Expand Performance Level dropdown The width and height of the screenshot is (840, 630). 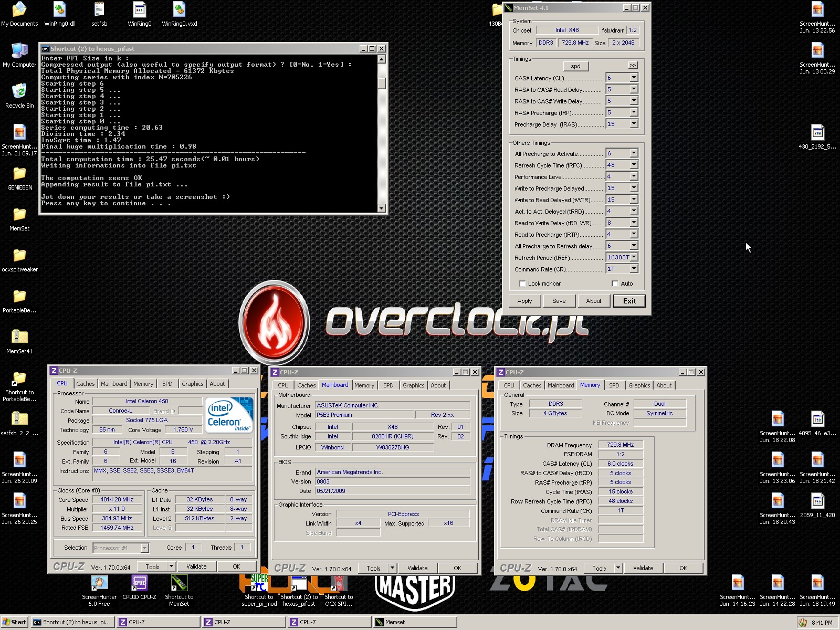point(634,176)
